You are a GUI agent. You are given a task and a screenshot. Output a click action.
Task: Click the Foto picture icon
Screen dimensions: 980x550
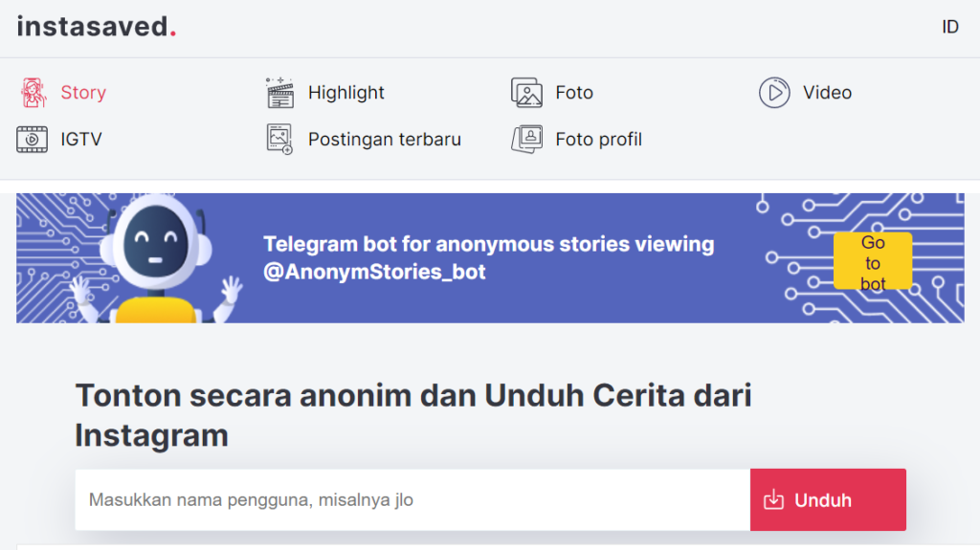527,93
